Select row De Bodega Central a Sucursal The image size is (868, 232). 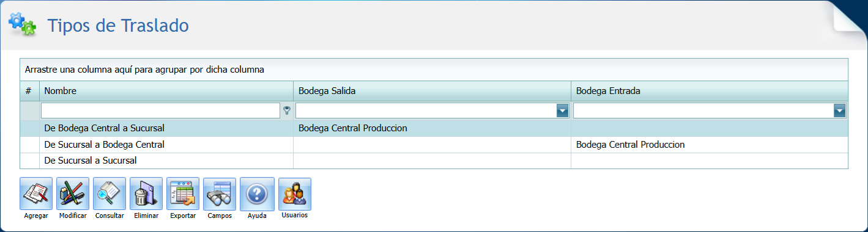(x=434, y=128)
